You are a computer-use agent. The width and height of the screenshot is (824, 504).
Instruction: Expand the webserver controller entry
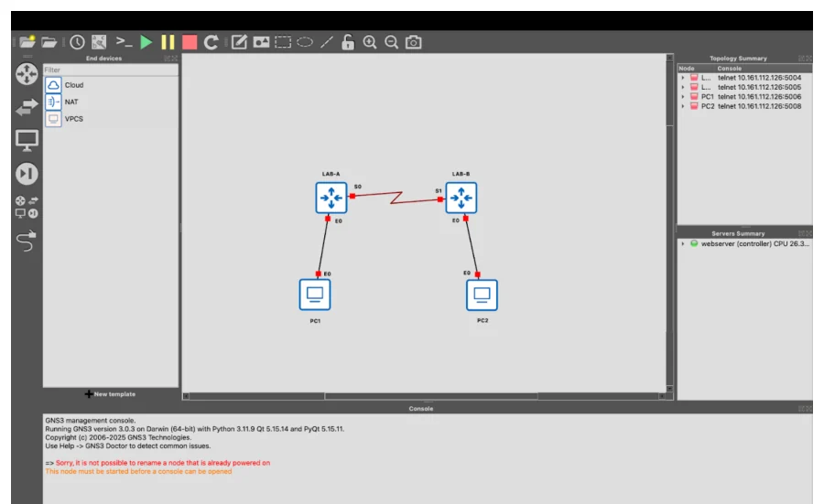click(683, 243)
